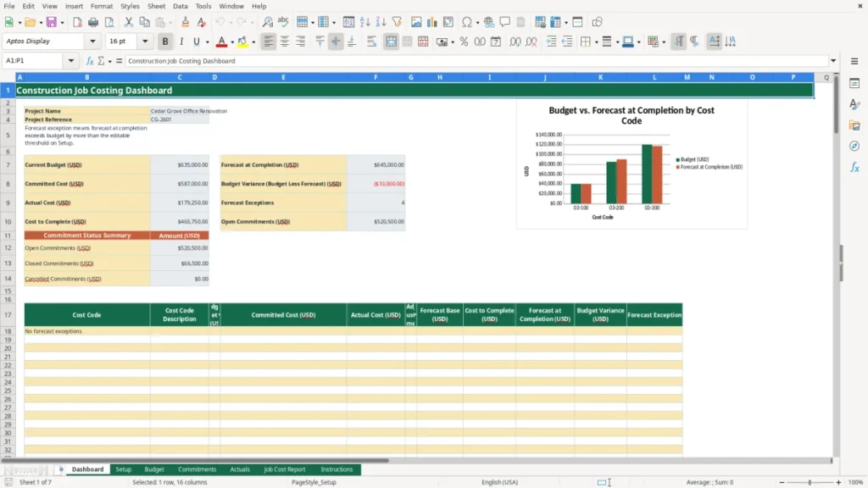This screenshot has width=868, height=488.
Task: Click the formula equals sign button
Action: 119,61
